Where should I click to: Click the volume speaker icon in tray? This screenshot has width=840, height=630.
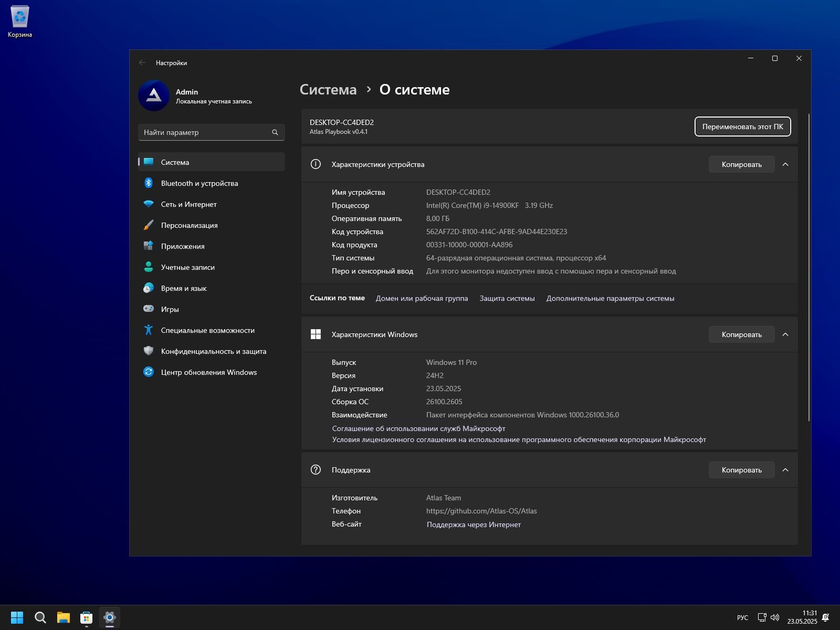point(775,617)
